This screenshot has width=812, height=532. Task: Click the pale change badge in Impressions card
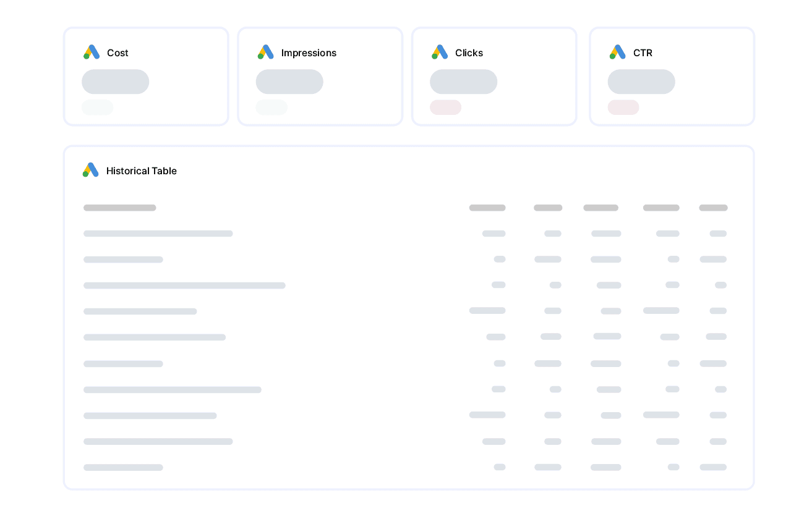pyautogui.click(x=271, y=108)
